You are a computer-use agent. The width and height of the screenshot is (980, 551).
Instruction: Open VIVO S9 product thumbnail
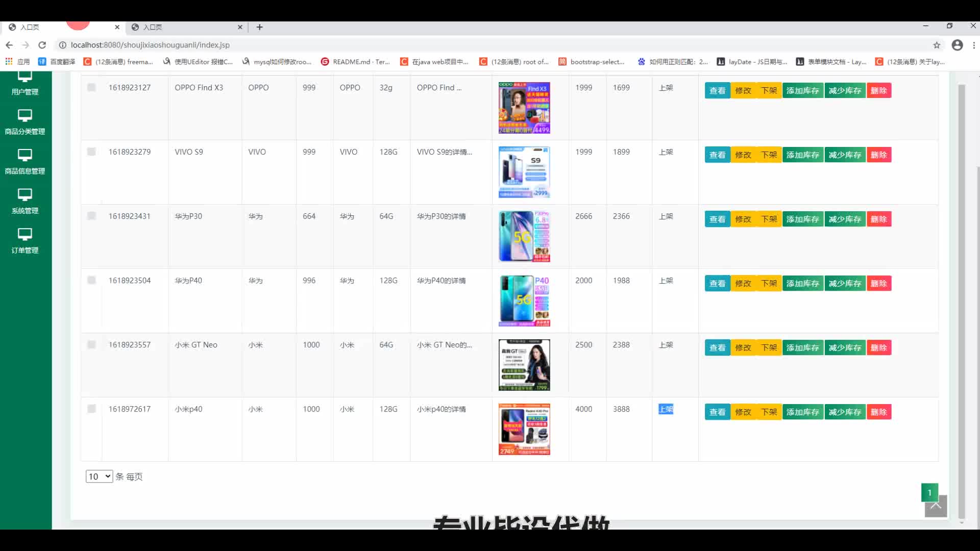pyautogui.click(x=524, y=172)
